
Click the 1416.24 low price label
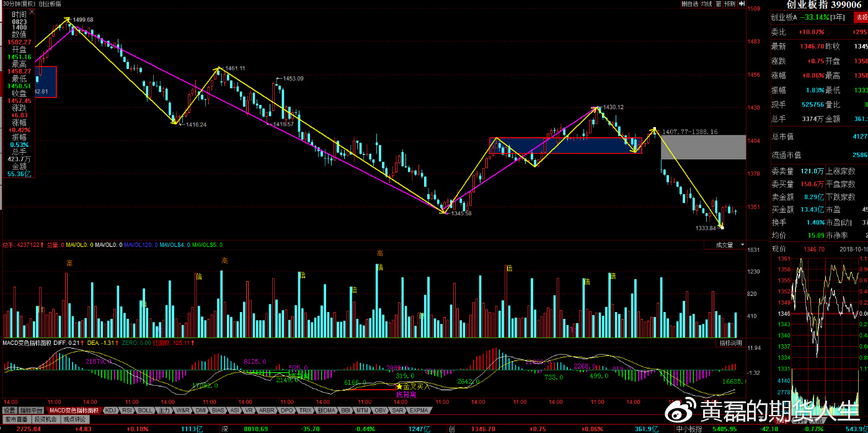[x=196, y=125]
